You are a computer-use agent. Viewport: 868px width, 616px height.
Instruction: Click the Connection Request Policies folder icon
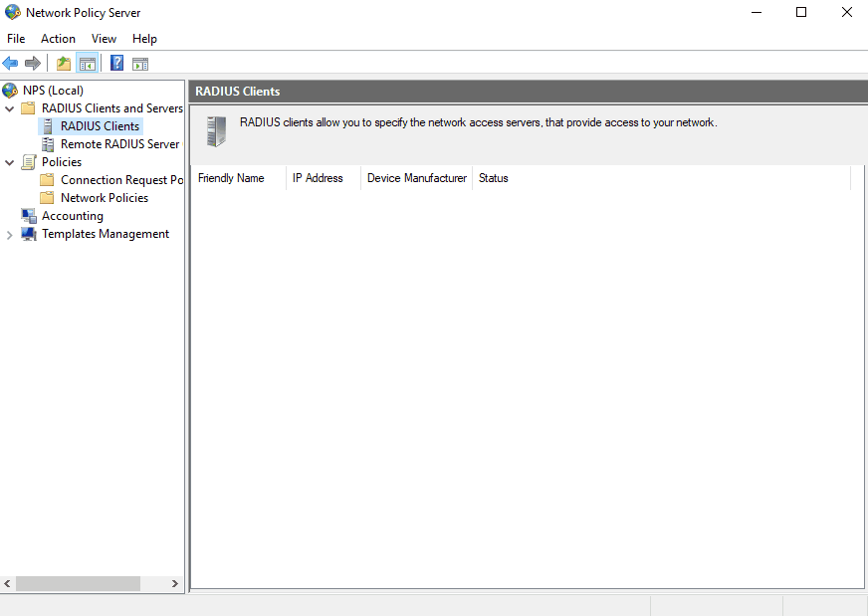(47, 180)
